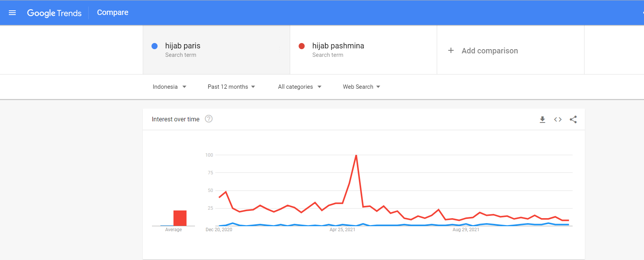Screen dimensions: 644x260
Task: Edit the hijab paris search term
Action: click(216, 50)
